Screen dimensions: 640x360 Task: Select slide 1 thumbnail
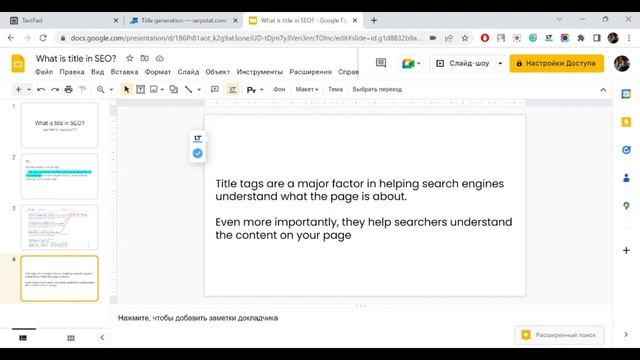pos(60,125)
